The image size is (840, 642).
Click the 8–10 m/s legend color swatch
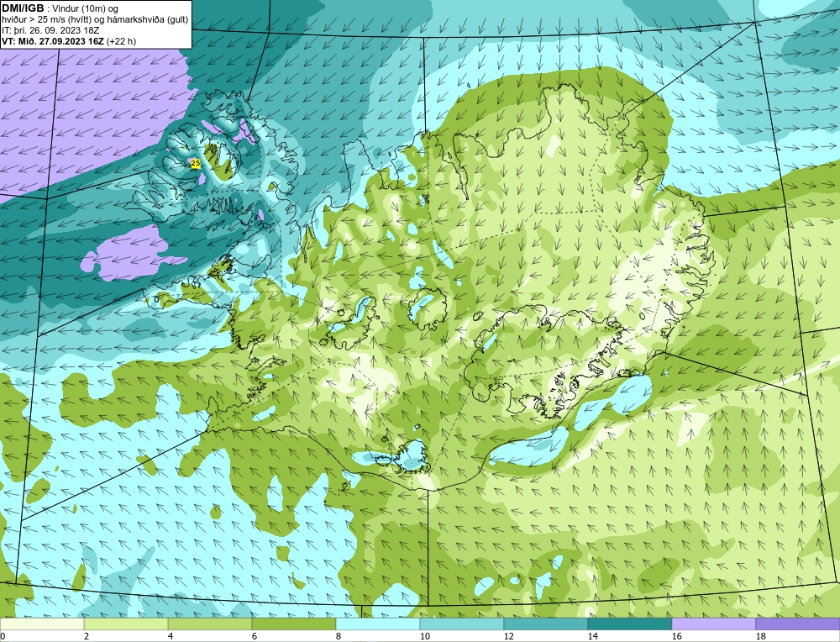click(378, 624)
